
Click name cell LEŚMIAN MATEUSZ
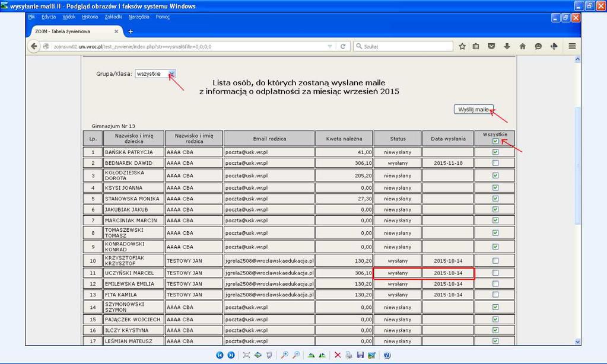pyautogui.click(x=134, y=341)
